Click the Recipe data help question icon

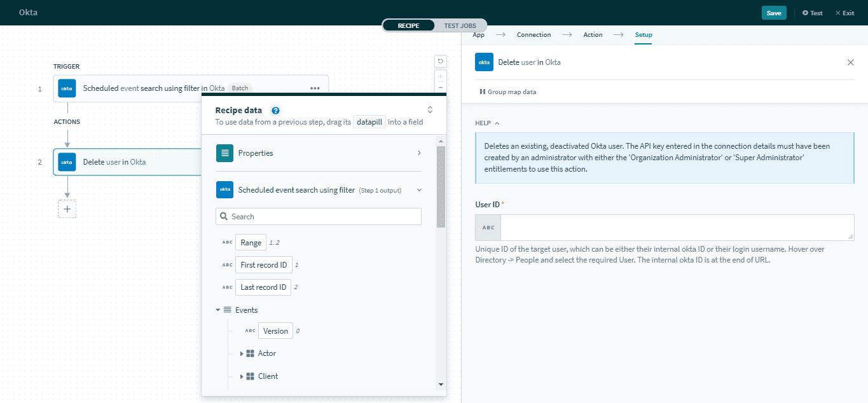(275, 110)
